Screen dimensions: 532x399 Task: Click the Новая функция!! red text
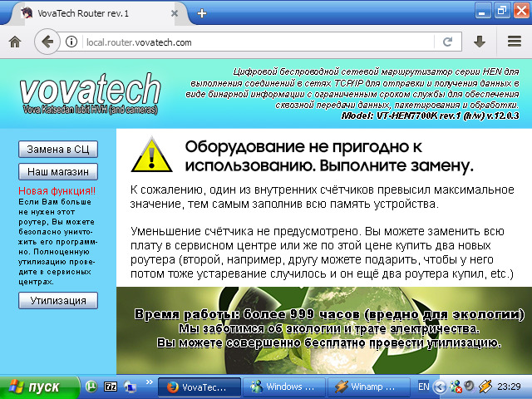[x=57, y=191]
